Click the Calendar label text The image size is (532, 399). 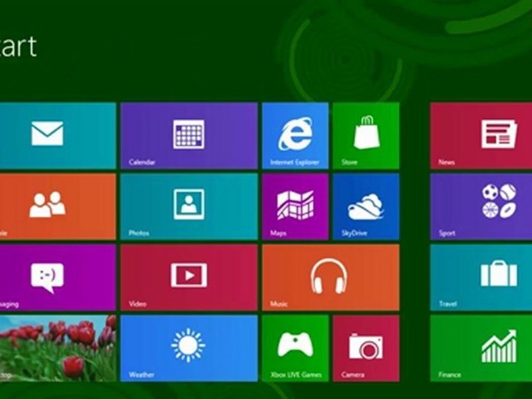pyautogui.click(x=142, y=162)
